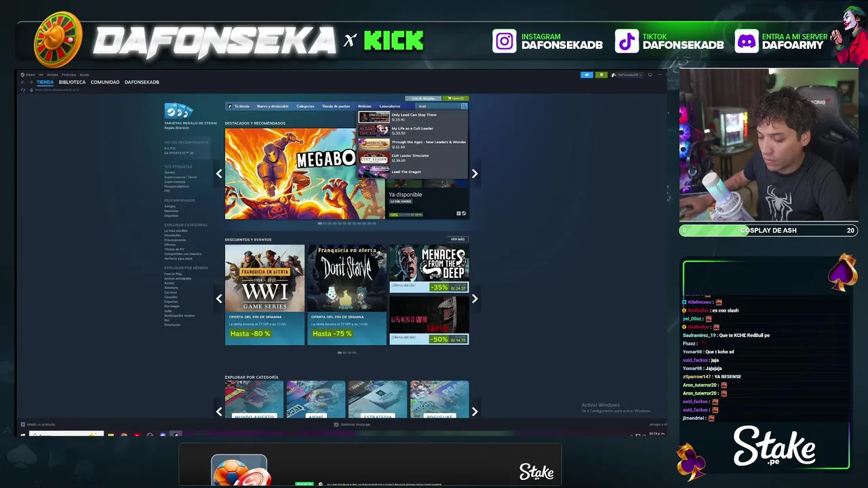868x488 pixels.
Task: Click the Instagram logo in stream overlay
Action: click(504, 41)
